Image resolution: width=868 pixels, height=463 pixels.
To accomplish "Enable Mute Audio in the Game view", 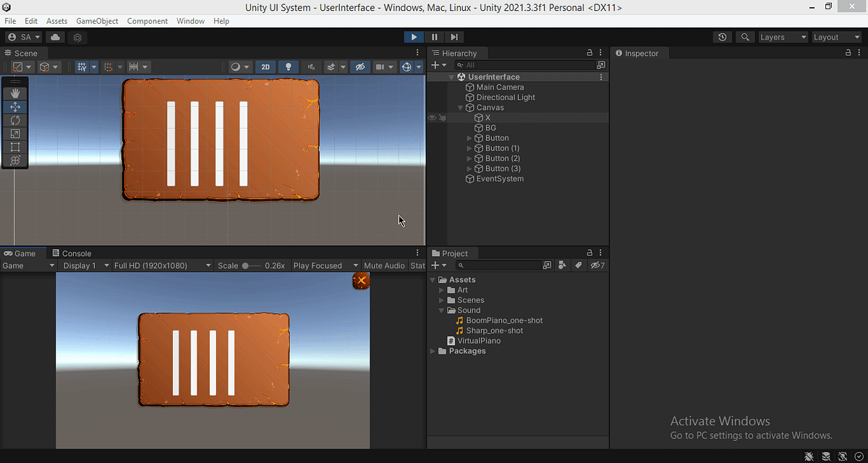I will (384, 265).
